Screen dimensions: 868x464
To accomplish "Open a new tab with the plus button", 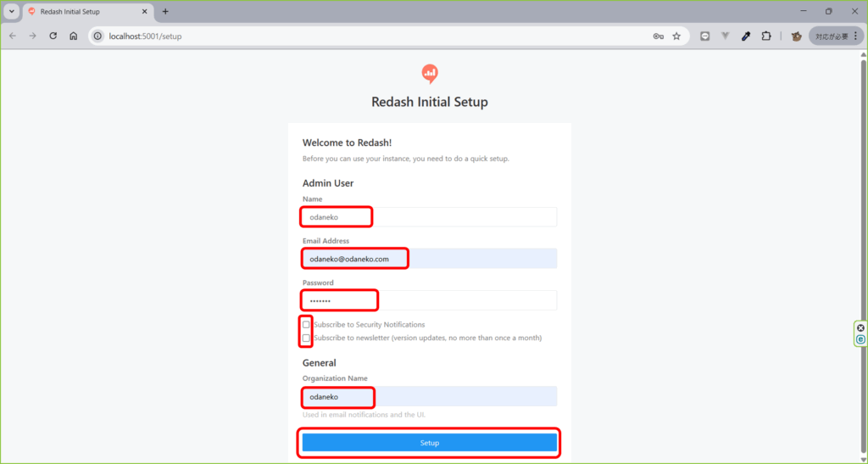I will pyautogui.click(x=165, y=12).
